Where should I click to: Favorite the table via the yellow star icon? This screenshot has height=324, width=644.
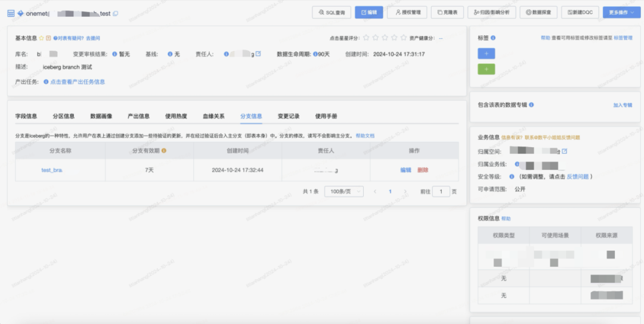click(42, 38)
